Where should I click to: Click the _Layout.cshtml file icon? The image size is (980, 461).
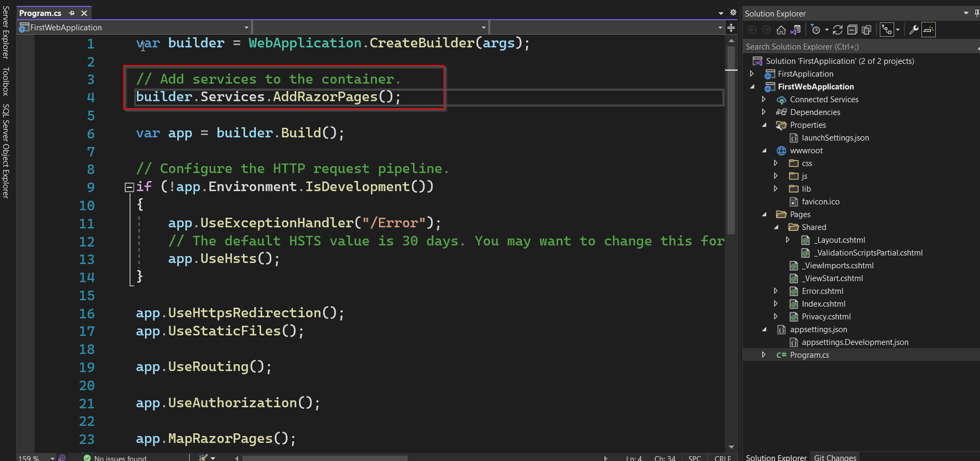coord(805,240)
